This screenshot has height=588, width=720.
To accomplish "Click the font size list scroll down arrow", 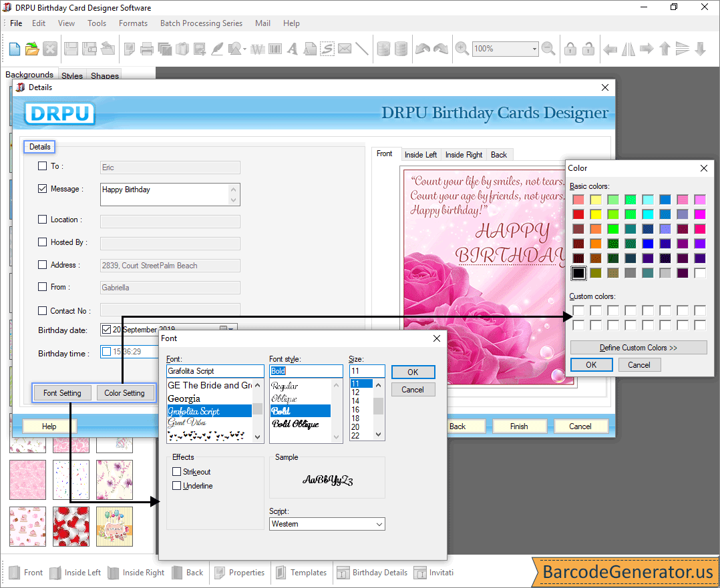I will (x=378, y=434).
